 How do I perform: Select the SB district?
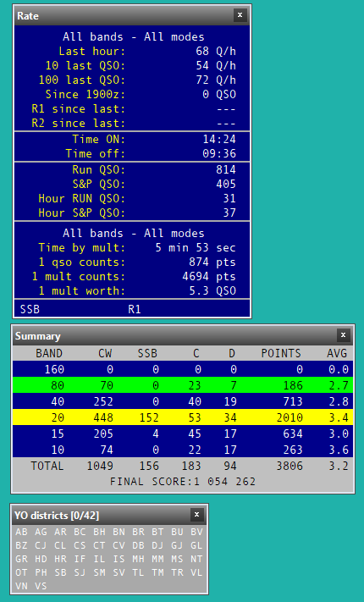[60, 572]
